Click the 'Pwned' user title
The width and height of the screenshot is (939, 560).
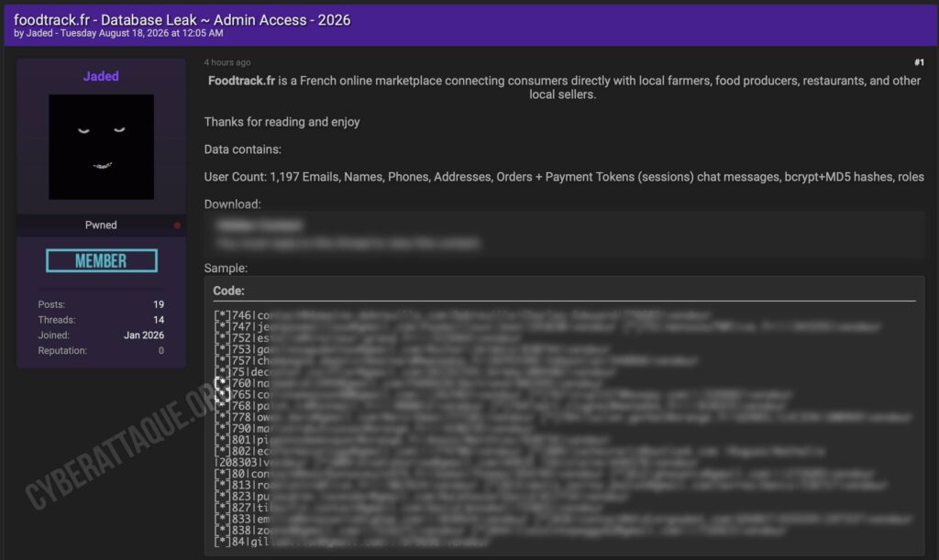pyautogui.click(x=101, y=225)
